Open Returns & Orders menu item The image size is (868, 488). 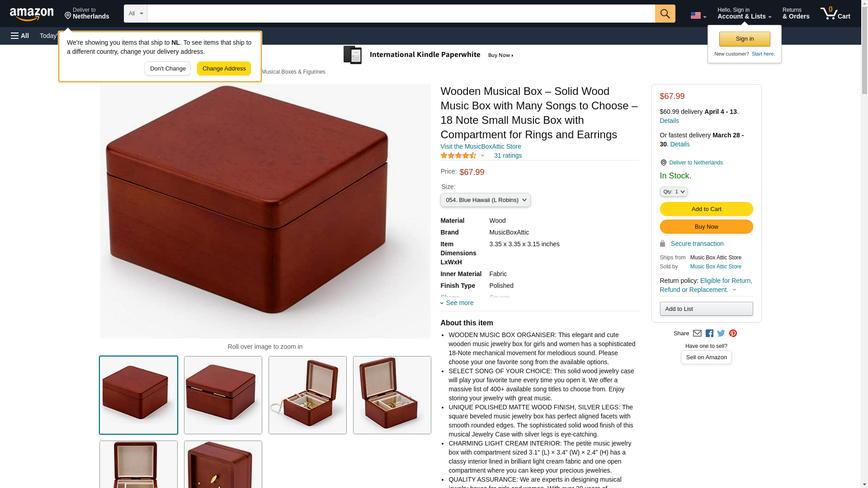796,14
